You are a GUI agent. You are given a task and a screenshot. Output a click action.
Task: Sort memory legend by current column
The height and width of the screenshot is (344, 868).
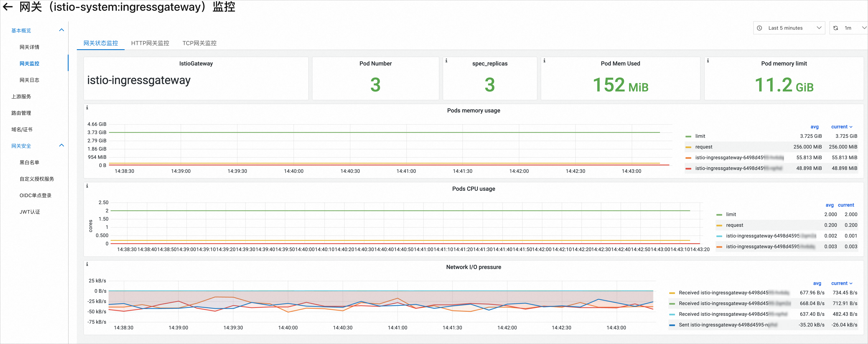841,127
